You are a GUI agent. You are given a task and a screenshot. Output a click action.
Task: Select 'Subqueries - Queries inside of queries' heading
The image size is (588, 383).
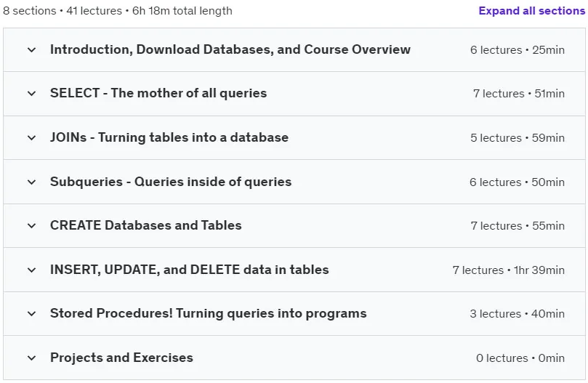[x=171, y=182]
